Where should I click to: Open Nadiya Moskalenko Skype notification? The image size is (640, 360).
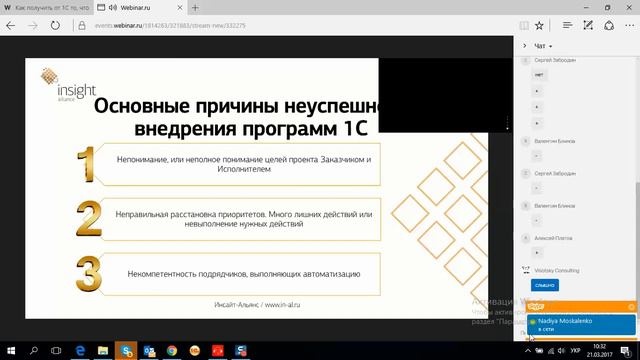[x=581, y=324]
